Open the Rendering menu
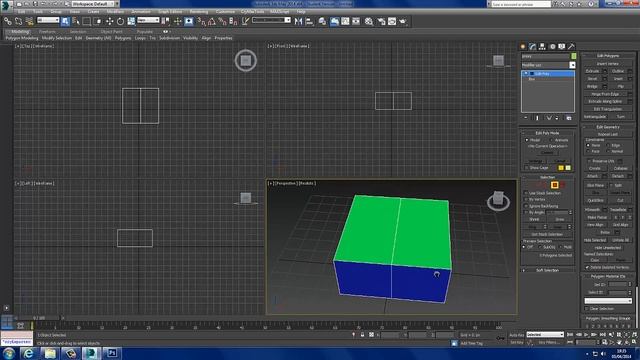 tap(199, 12)
